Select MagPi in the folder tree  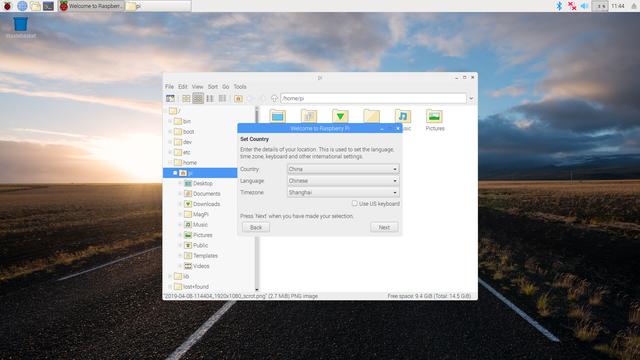196,214
